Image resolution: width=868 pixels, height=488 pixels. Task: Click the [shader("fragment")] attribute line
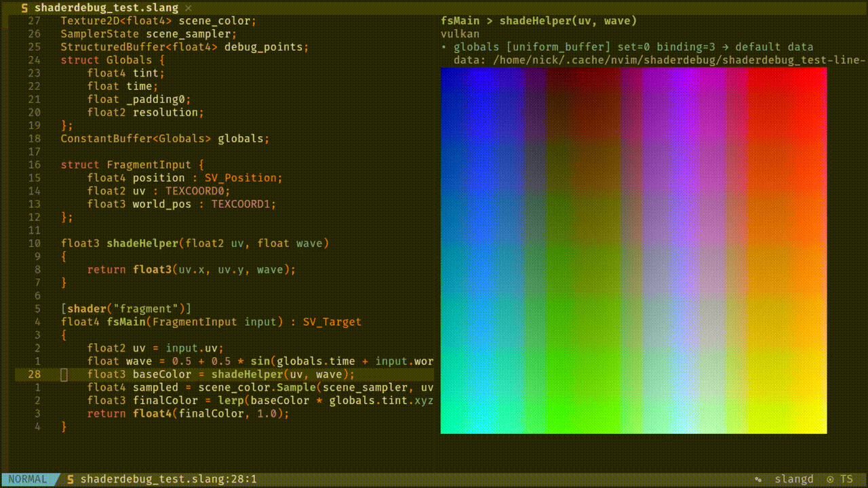pyautogui.click(x=126, y=309)
